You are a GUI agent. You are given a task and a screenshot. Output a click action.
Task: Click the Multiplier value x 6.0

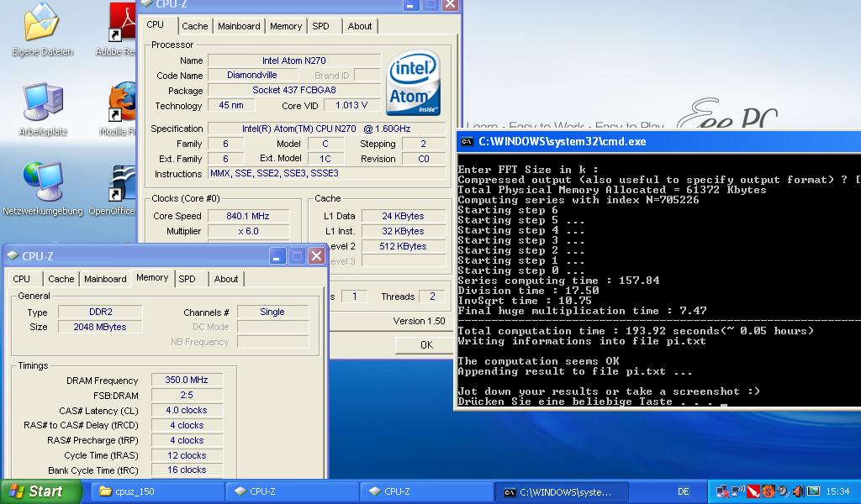tap(248, 231)
